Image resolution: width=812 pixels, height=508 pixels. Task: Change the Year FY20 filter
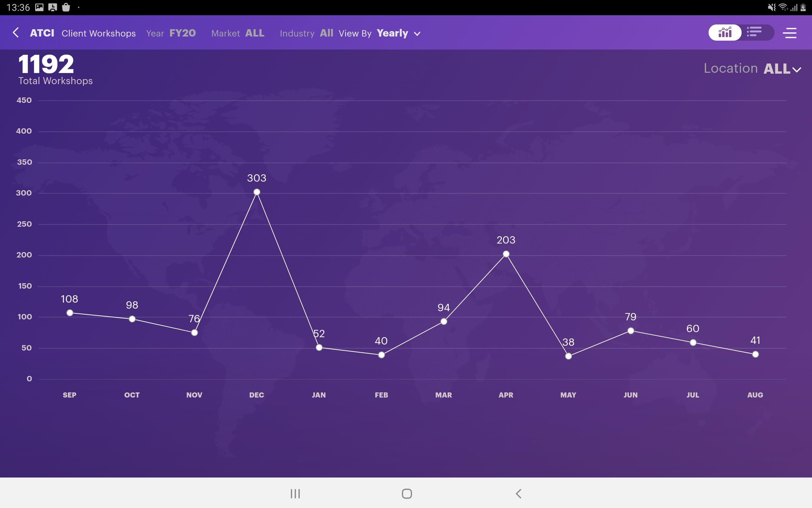click(x=171, y=33)
